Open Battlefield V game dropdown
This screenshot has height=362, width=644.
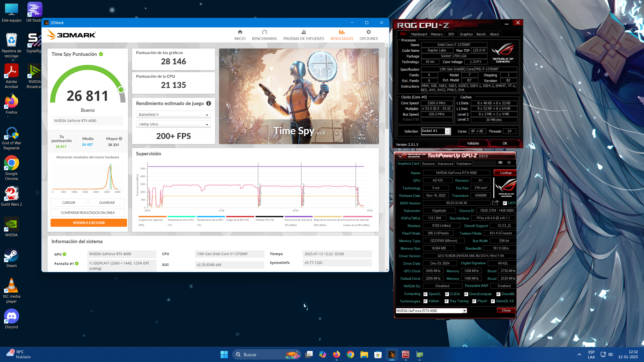pyautogui.click(x=173, y=115)
